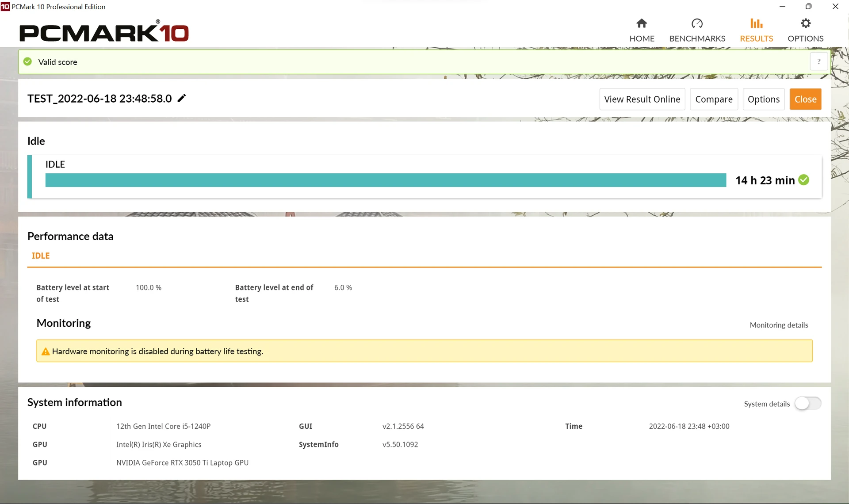Toggle the System details switch
The image size is (849, 504).
point(808,403)
